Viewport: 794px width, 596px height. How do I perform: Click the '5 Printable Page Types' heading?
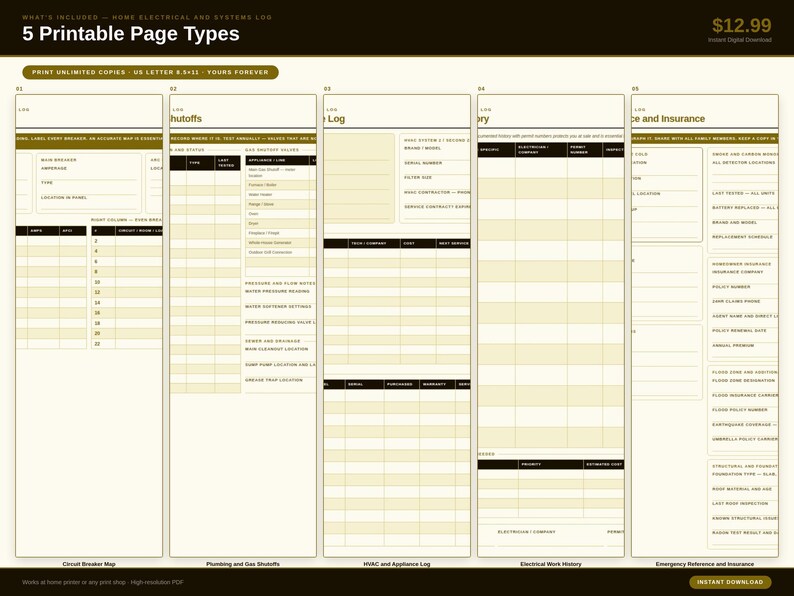point(131,33)
